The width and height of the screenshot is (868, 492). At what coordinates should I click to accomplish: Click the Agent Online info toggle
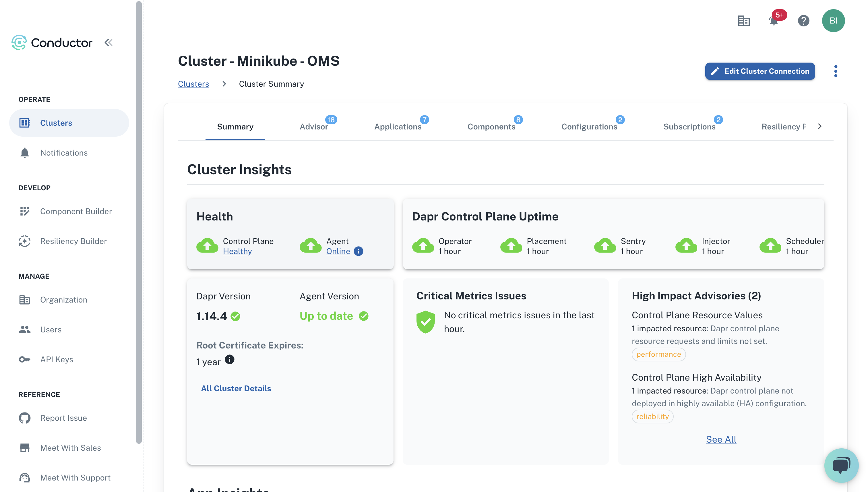358,251
